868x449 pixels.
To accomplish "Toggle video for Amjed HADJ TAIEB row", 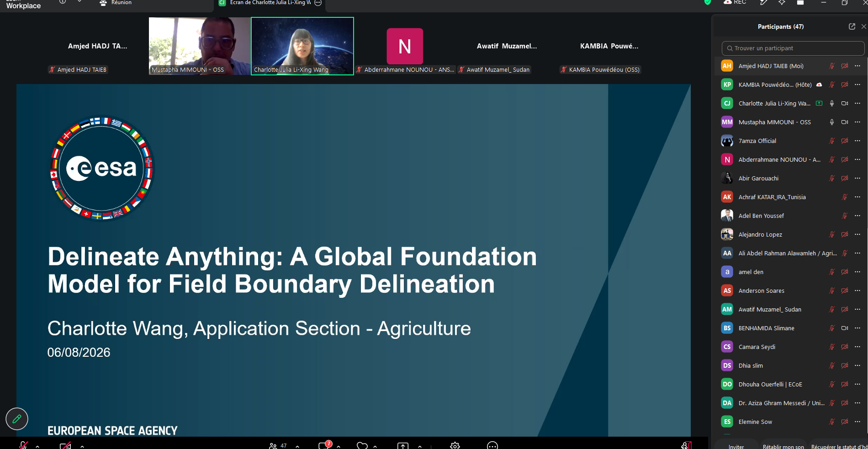I will click(845, 66).
